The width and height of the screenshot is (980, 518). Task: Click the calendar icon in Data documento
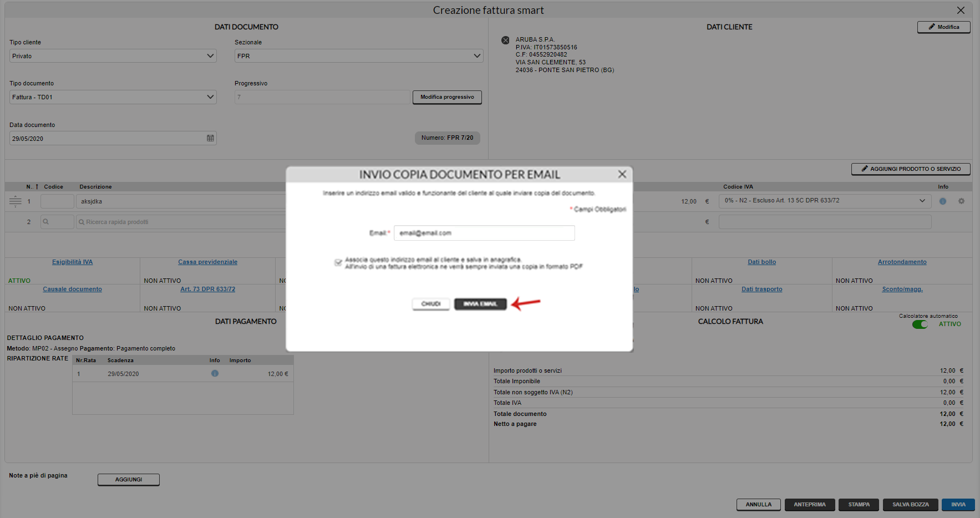coord(210,138)
